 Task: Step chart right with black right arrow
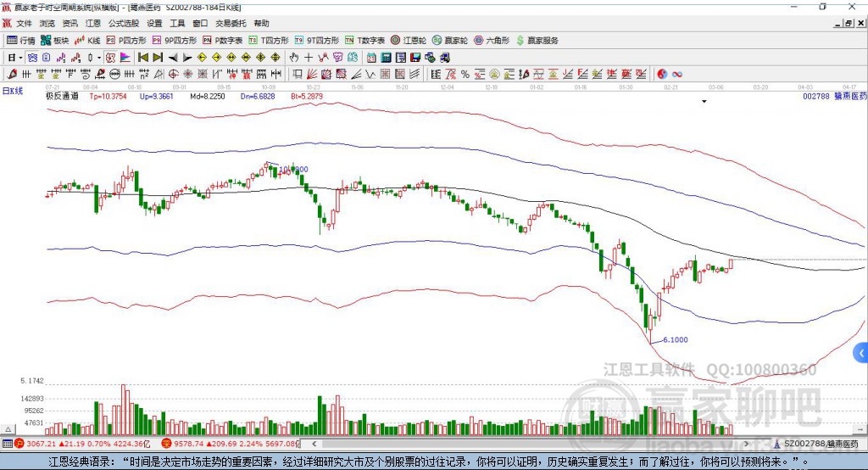tap(187, 58)
